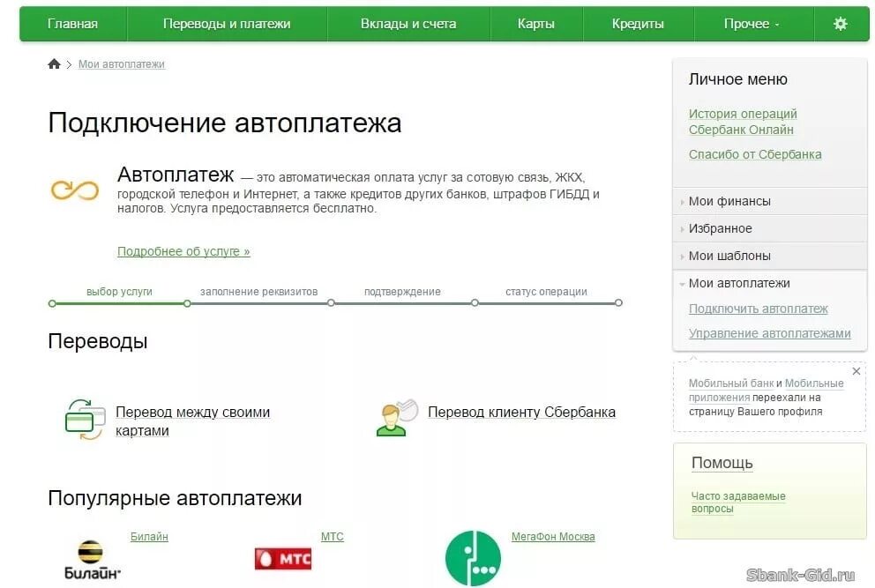Click Подключить автоплатеж link
The height and width of the screenshot is (588, 875).
click(x=759, y=309)
